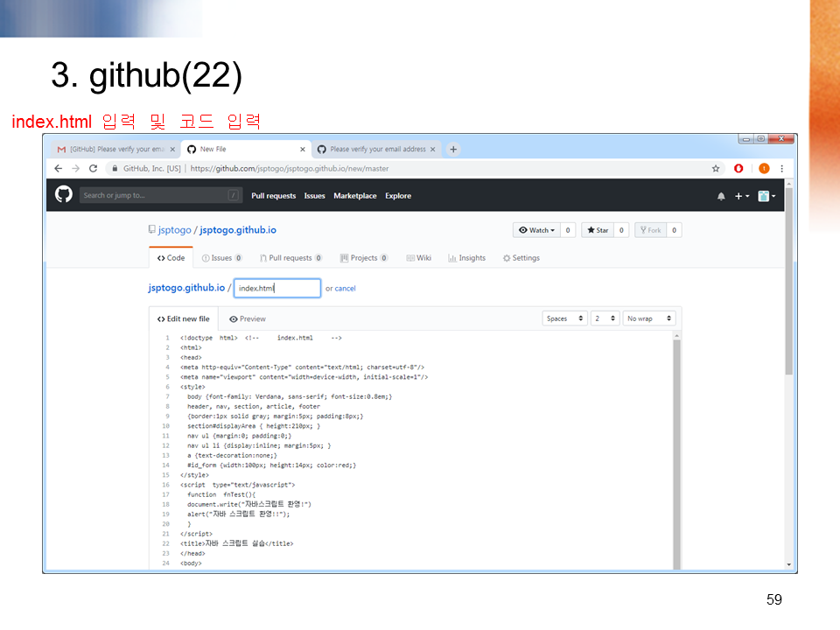Click jsptogo.github.io breadcrumb link

pyautogui.click(x=186, y=288)
